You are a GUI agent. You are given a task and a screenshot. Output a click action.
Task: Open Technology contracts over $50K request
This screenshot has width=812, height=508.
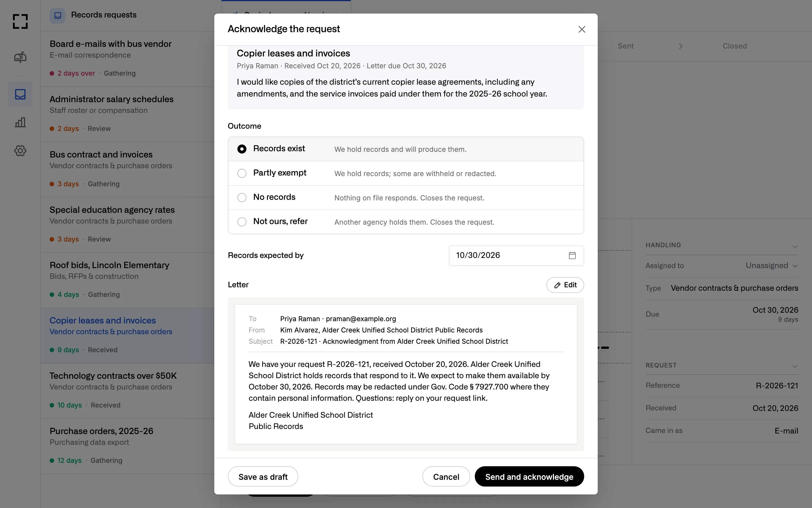[127, 391]
